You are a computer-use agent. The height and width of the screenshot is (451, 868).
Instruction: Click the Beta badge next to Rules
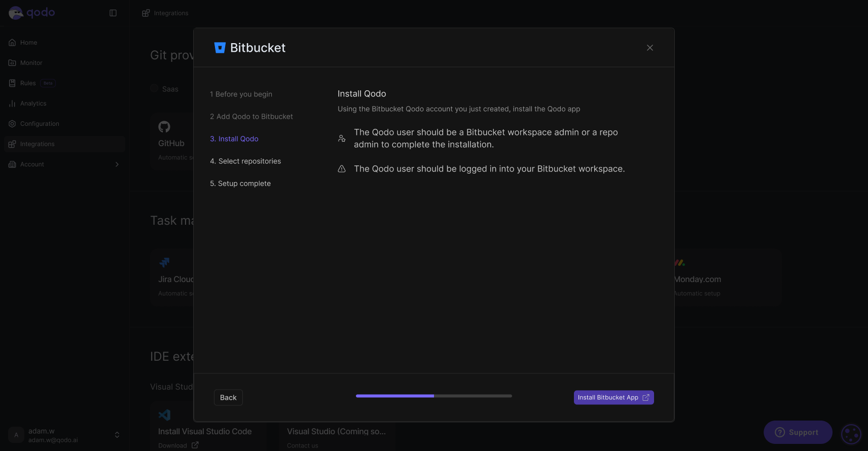pyautogui.click(x=48, y=83)
